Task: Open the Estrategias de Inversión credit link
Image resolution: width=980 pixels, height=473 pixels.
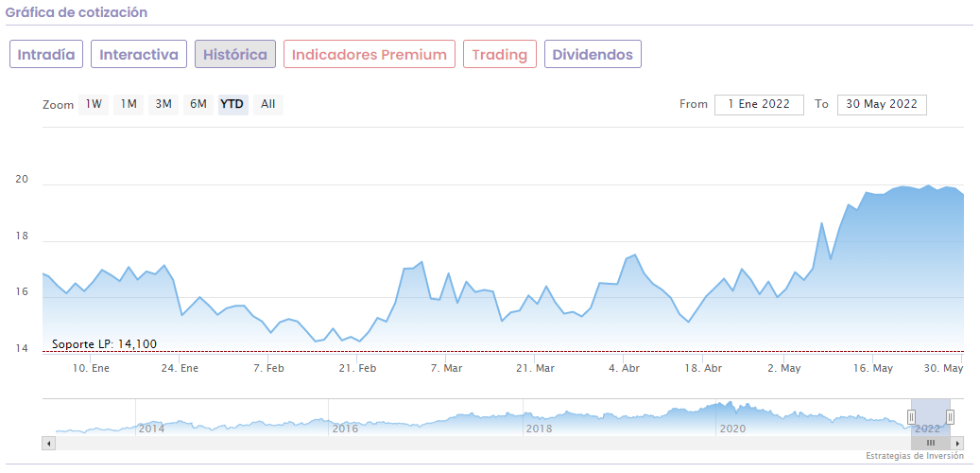Action: tap(914, 456)
